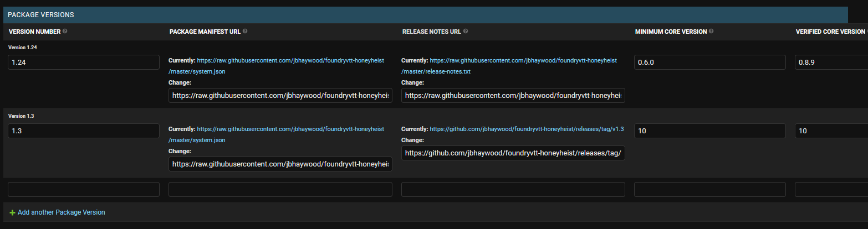The width and height of the screenshot is (868, 229).
Task: Focus version number field containing 1.24
Action: tap(84, 63)
